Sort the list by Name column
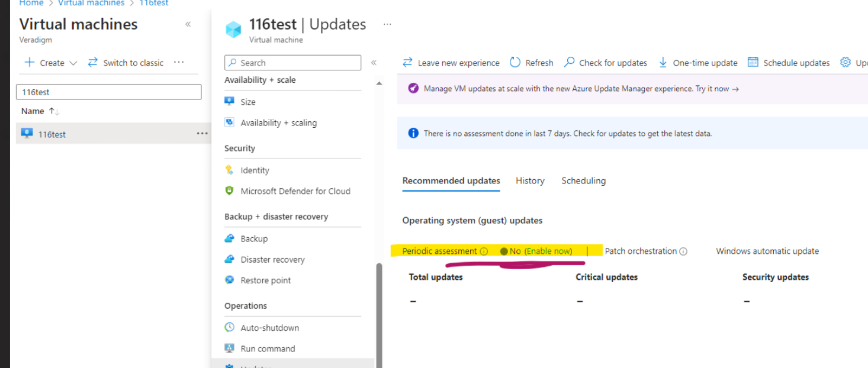Screen dimensions: 868x368 40,111
